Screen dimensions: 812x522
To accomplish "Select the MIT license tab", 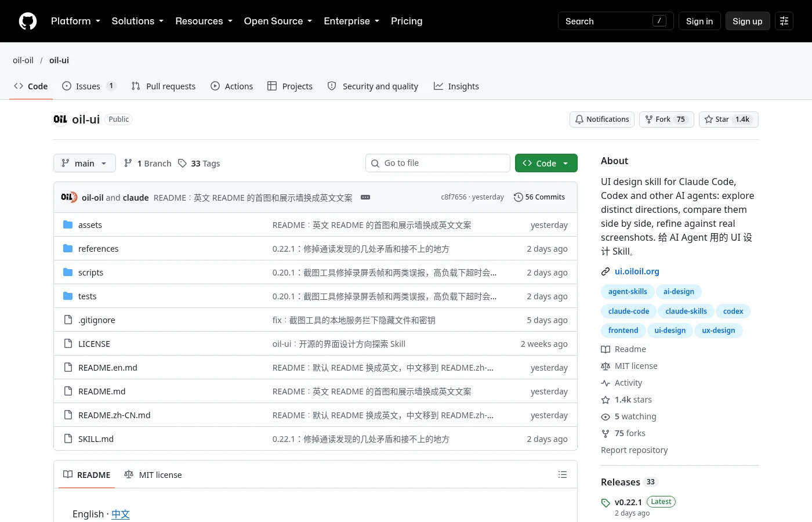I will pyautogui.click(x=153, y=474).
